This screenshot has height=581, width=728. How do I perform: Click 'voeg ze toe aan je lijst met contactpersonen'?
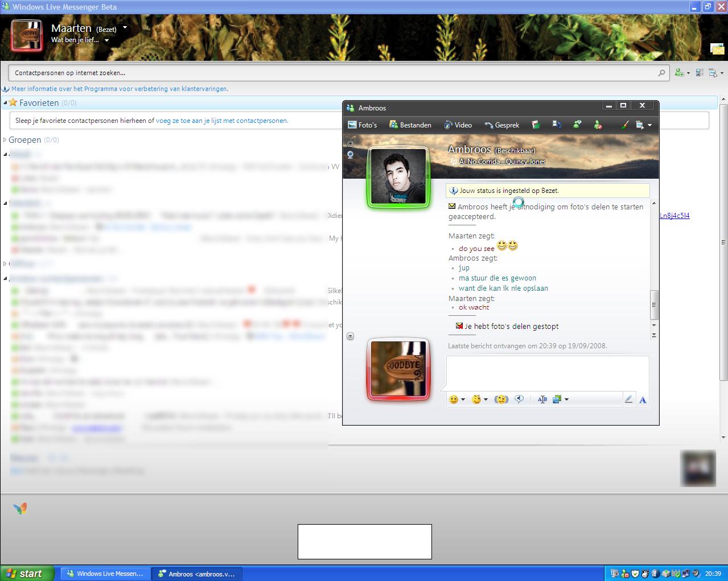[x=222, y=120]
